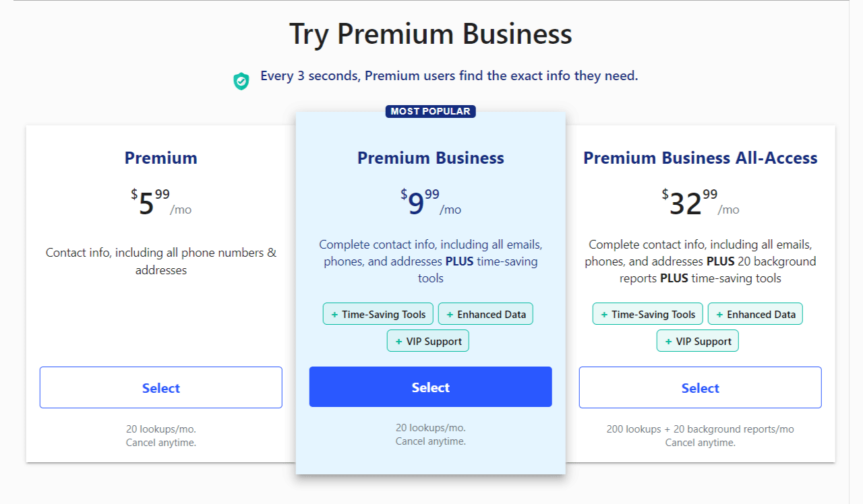Click VIP Support tag in Premium Business

(427, 341)
